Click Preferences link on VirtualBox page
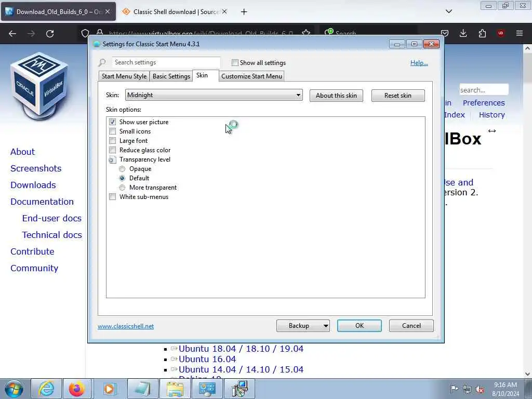This screenshot has width=532, height=399. pos(484,103)
